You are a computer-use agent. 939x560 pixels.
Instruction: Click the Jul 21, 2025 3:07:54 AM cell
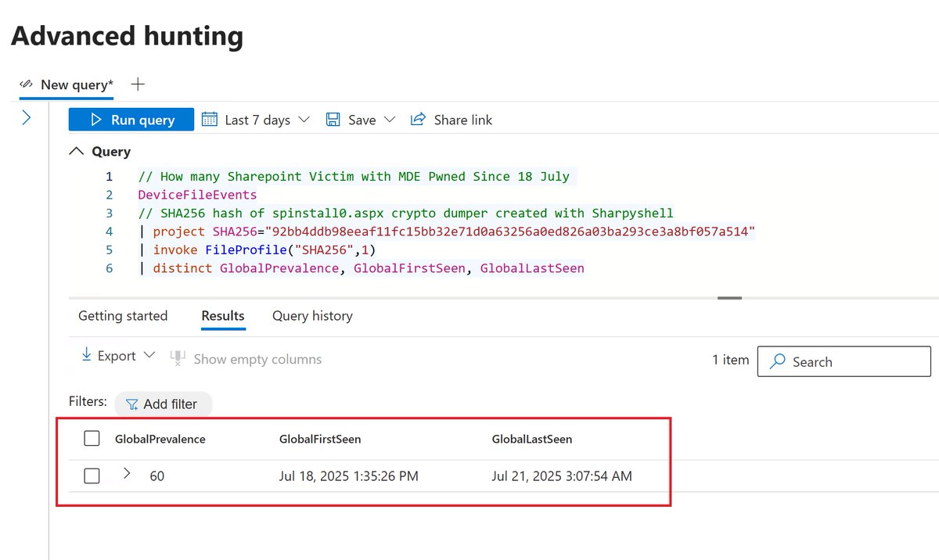click(x=562, y=476)
